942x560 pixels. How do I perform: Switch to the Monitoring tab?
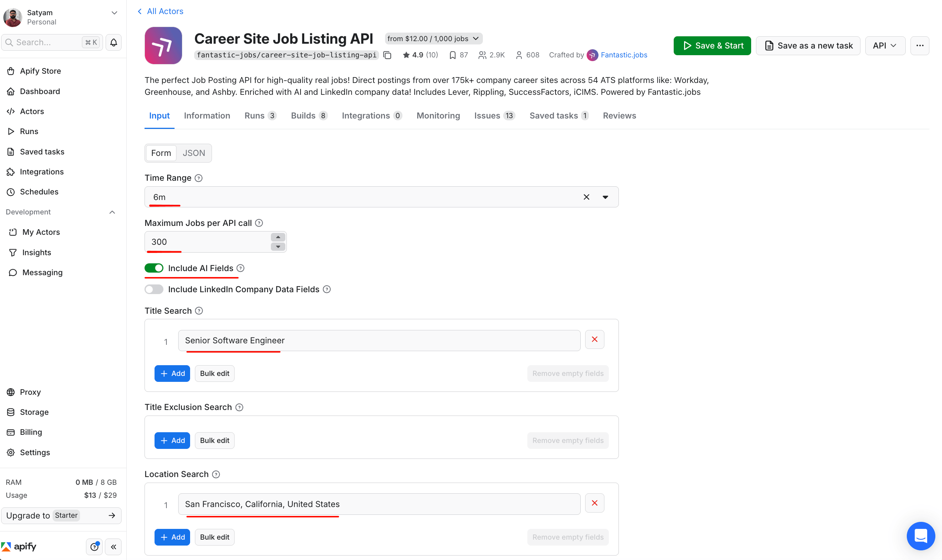pos(438,116)
